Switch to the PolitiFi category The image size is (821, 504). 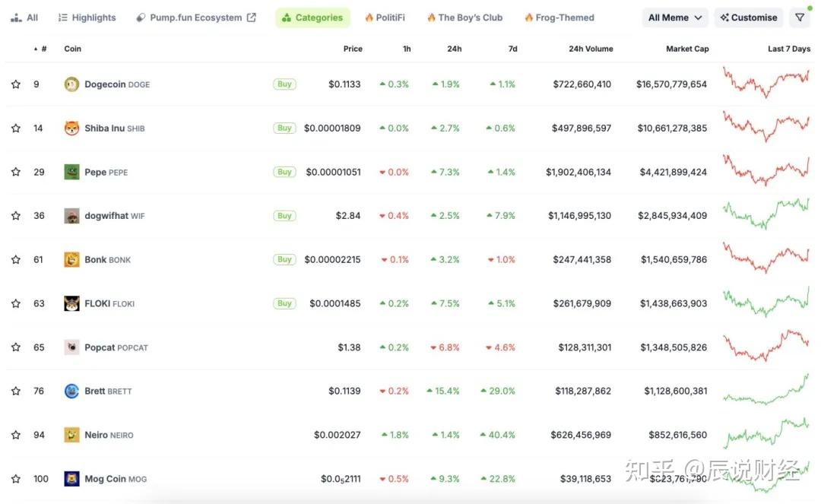pos(385,17)
